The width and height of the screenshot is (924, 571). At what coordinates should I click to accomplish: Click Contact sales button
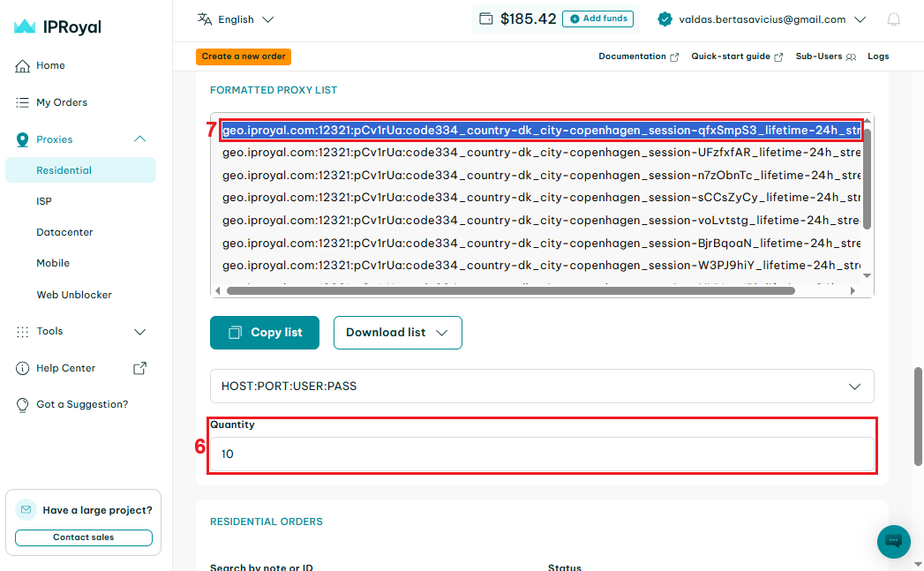(x=84, y=537)
